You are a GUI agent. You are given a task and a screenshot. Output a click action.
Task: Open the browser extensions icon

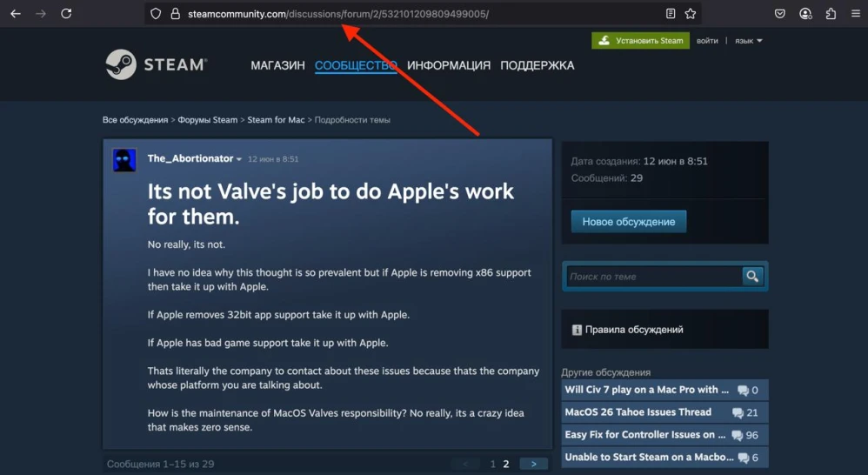(x=831, y=14)
